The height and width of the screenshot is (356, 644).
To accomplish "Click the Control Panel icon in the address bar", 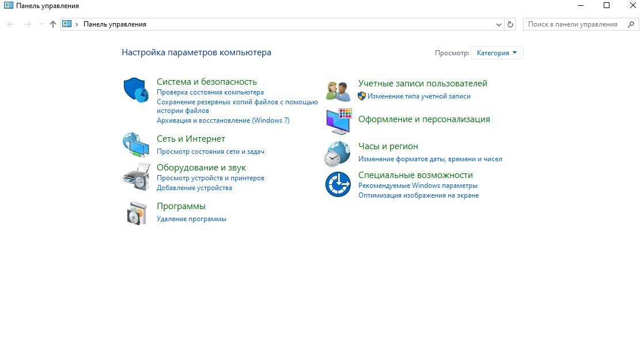I will 67,24.
